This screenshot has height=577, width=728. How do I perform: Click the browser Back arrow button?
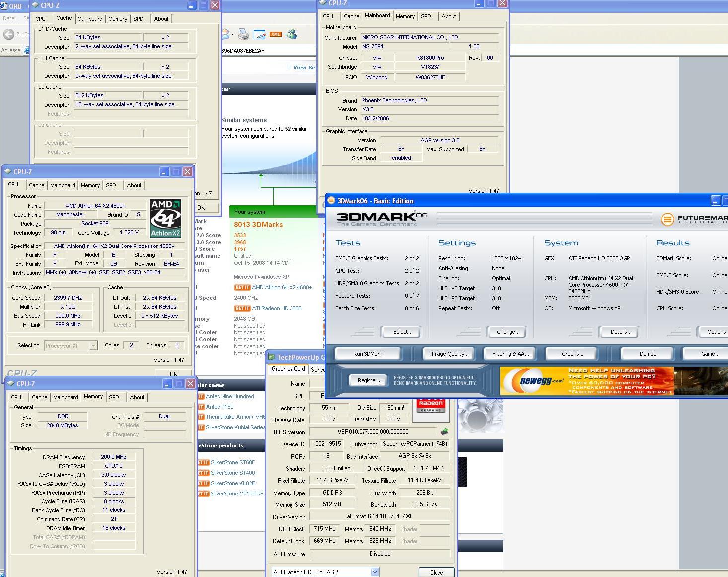pyautogui.click(x=8, y=34)
